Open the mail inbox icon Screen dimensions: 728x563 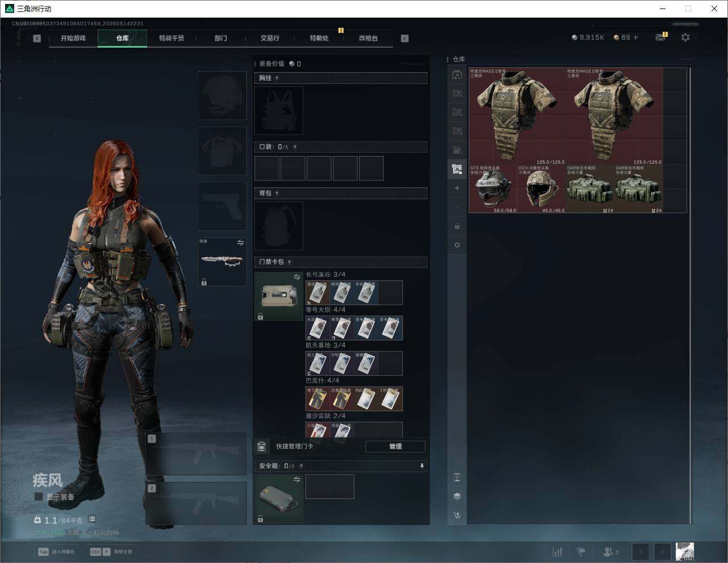click(x=660, y=37)
